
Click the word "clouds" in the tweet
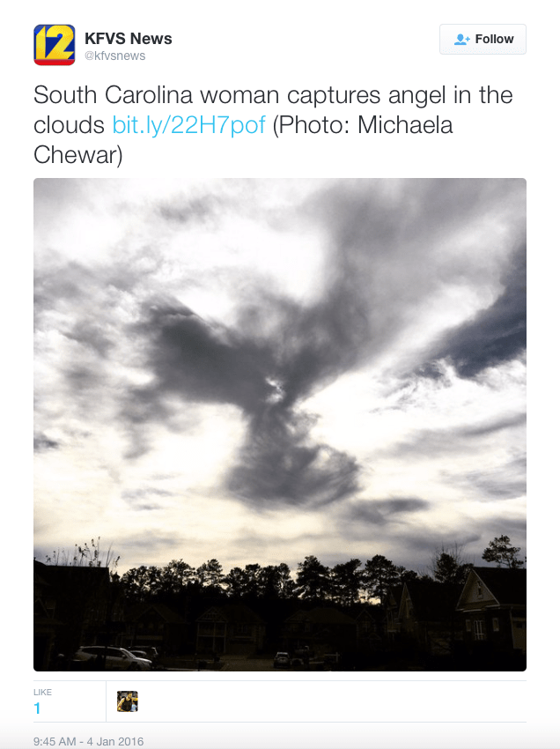[x=70, y=125]
